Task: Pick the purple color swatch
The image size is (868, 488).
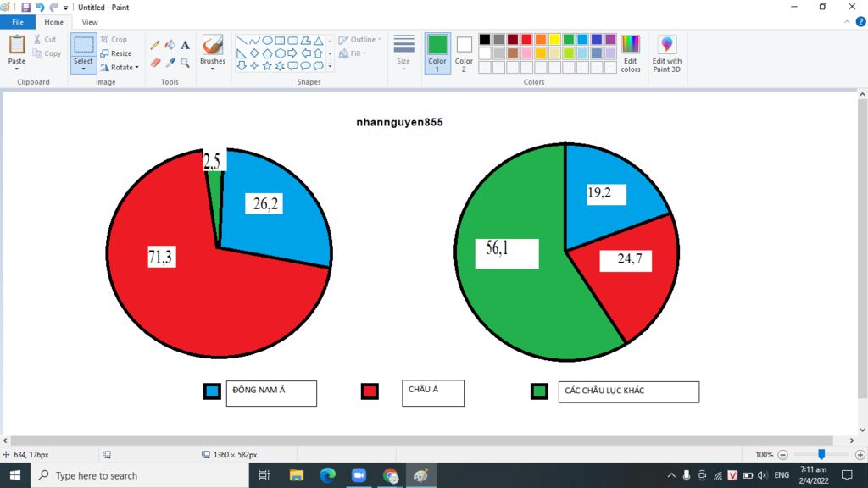Action: [610, 39]
